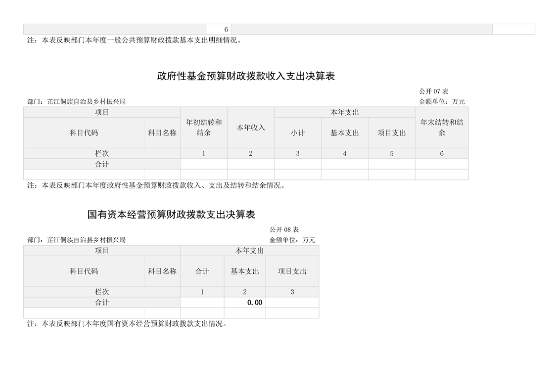Select 项目支出 header in 政府性基金 table
555x392 pixels.
click(392, 133)
